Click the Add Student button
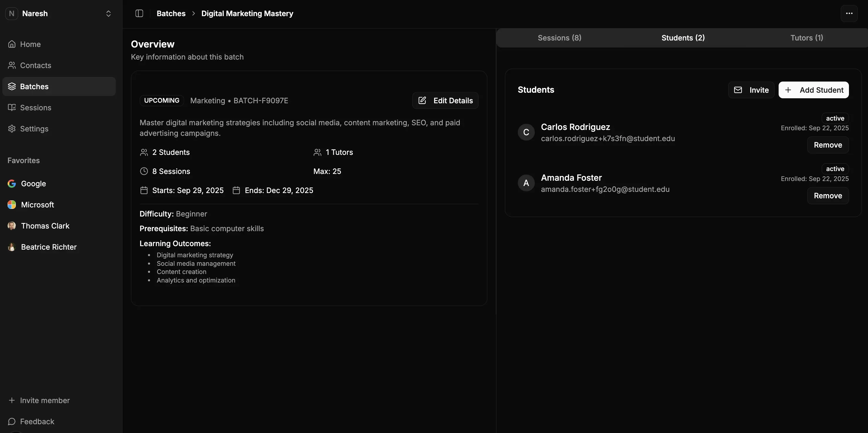 tap(813, 90)
